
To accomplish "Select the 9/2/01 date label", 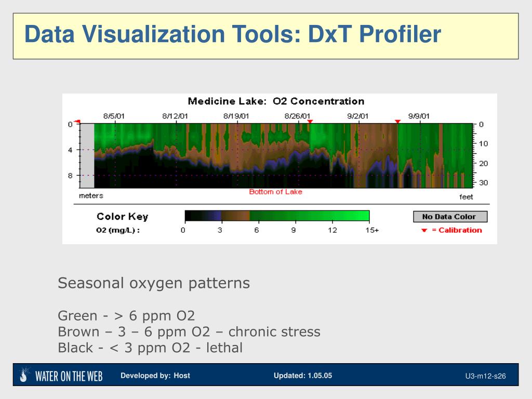I will (x=357, y=116).
